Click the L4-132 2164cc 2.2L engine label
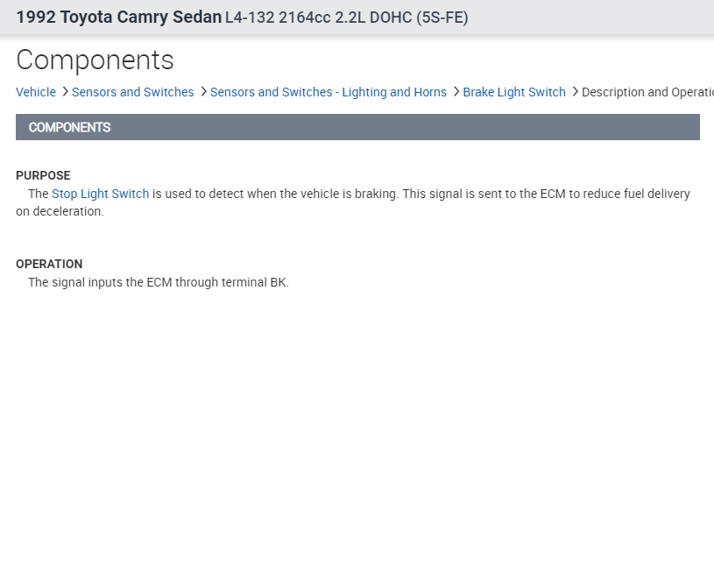 296,18
